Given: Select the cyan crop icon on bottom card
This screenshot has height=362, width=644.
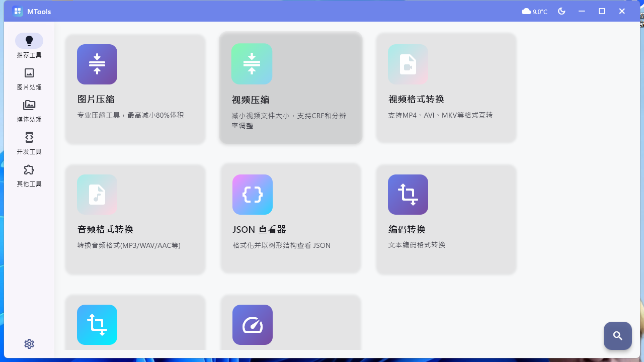Looking at the screenshot, I should (97, 325).
